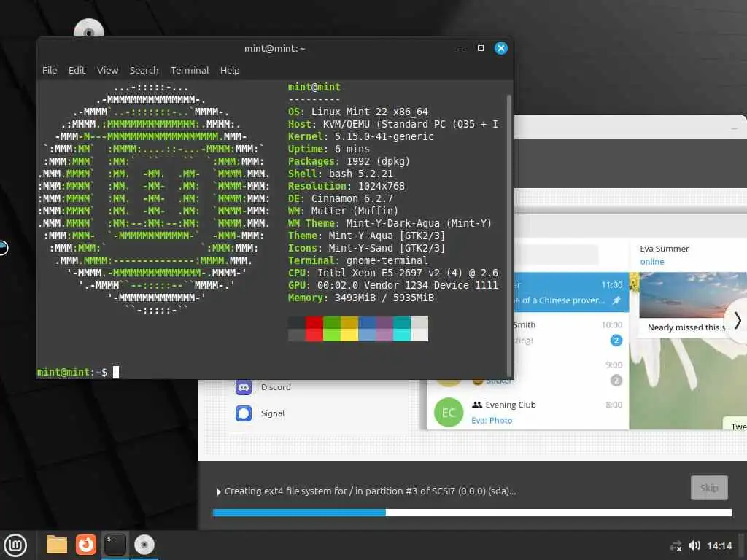Click the Memory: 3493MiB / 5935MiB line

(360, 297)
